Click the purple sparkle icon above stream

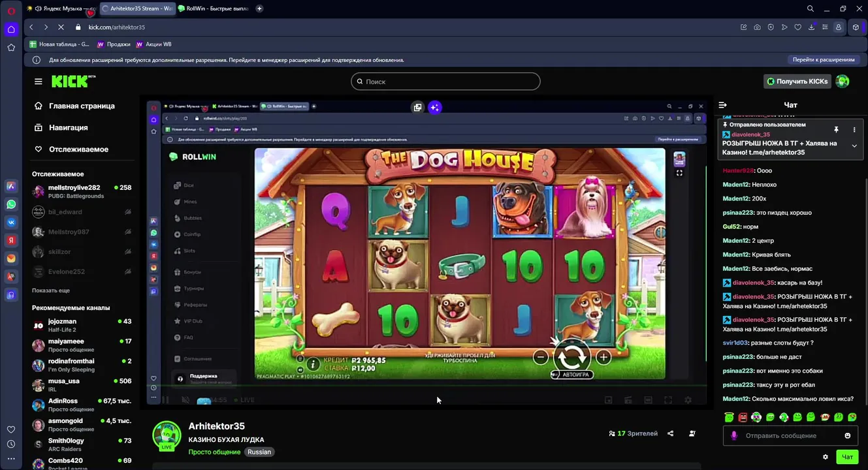(435, 108)
